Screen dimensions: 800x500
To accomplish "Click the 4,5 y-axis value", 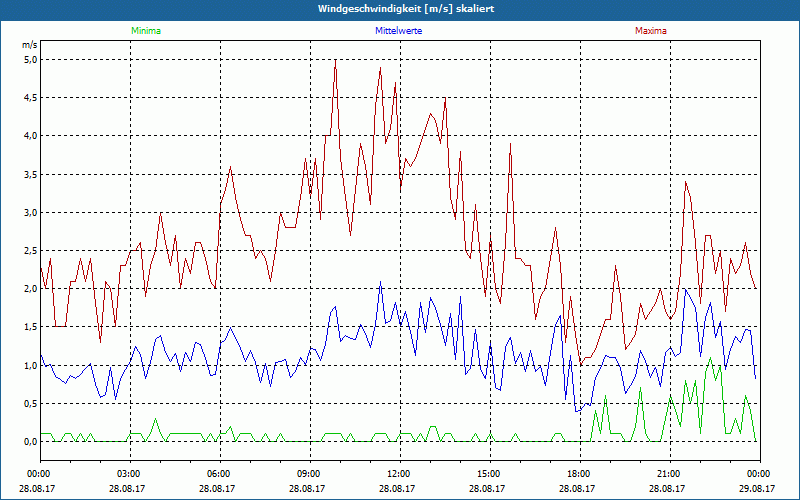I will 31,98.
